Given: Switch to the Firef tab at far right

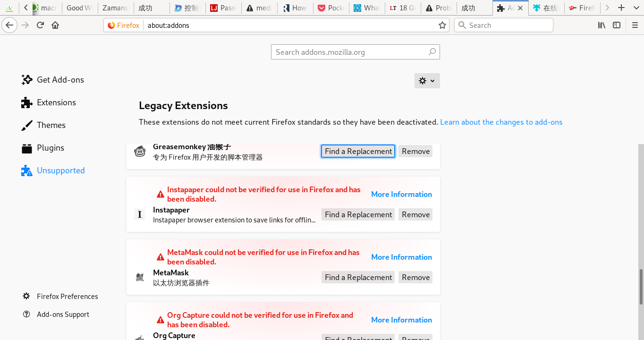Looking at the screenshot, I should click(x=582, y=8).
